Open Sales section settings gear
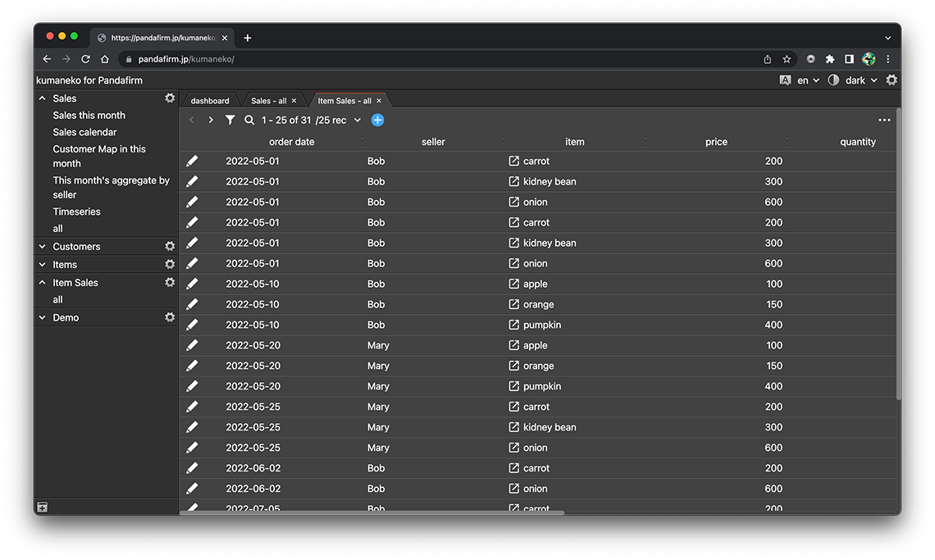Viewport: 935px width, 560px height. (170, 98)
